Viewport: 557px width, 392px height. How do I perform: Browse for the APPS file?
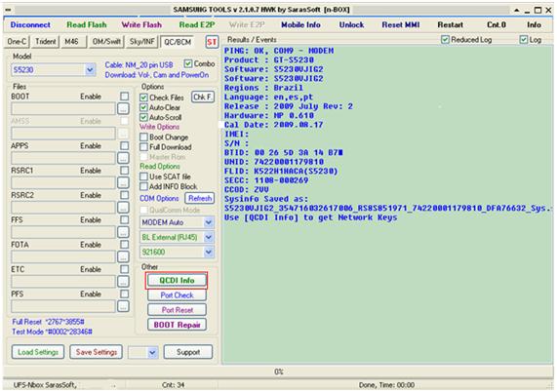pyautogui.click(x=123, y=158)
